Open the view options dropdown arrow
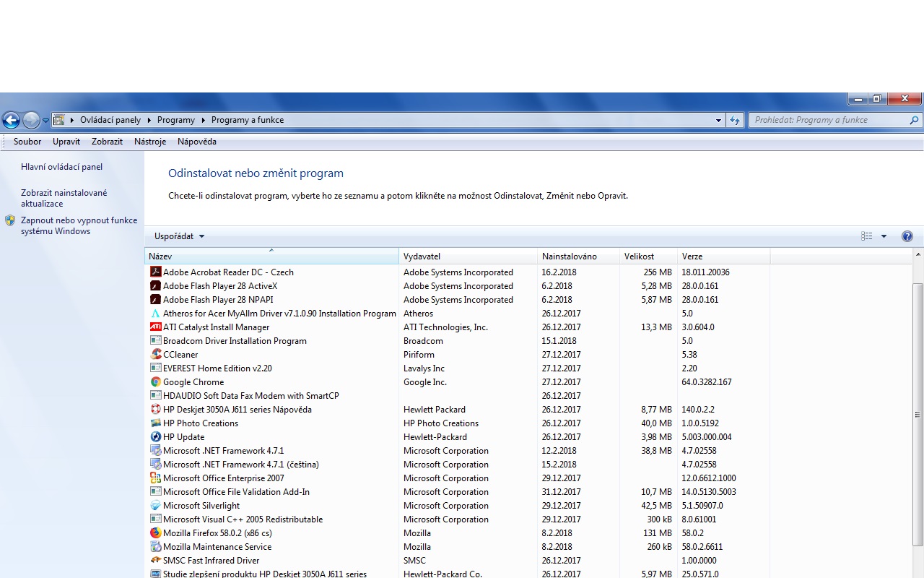Viewport: 924px width, 578px height. [884, 236]
